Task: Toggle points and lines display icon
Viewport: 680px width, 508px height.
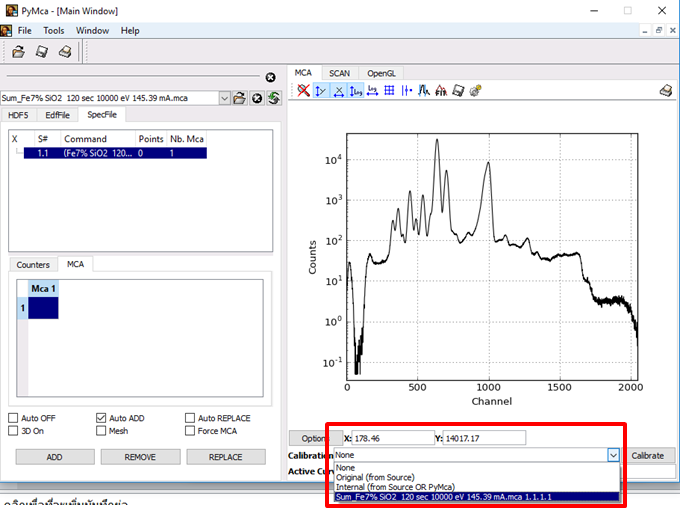Action: coord(406,90)
